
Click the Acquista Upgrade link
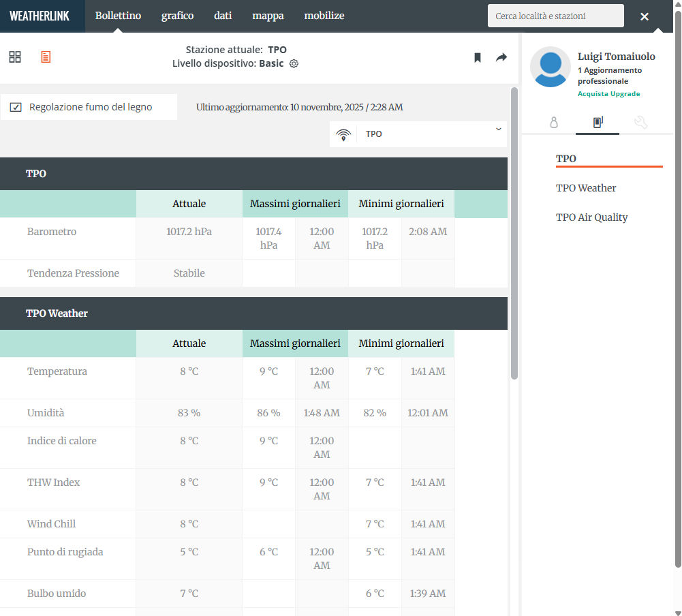pos(608,94)
